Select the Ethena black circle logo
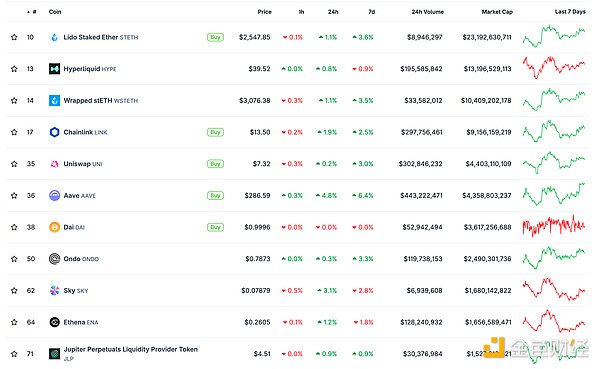This screenshot has width=600, height=369. coord(54,322)
